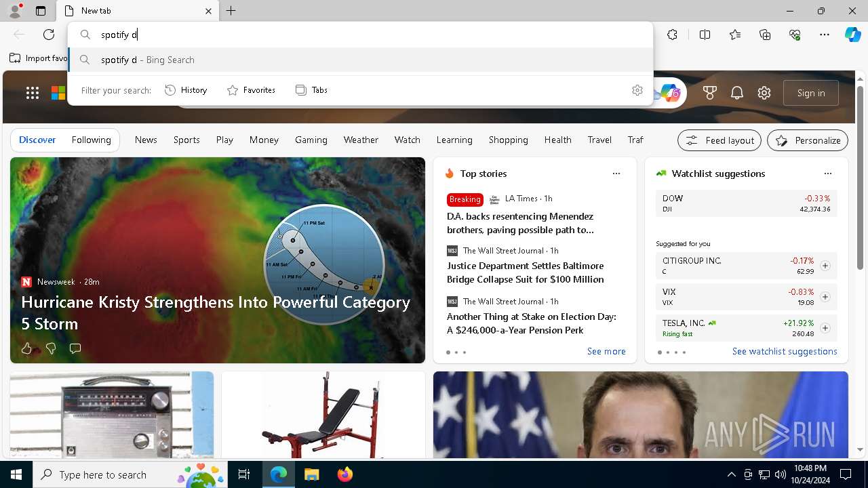Like the Hurricane Kristy story

click(x=26, y=348)
